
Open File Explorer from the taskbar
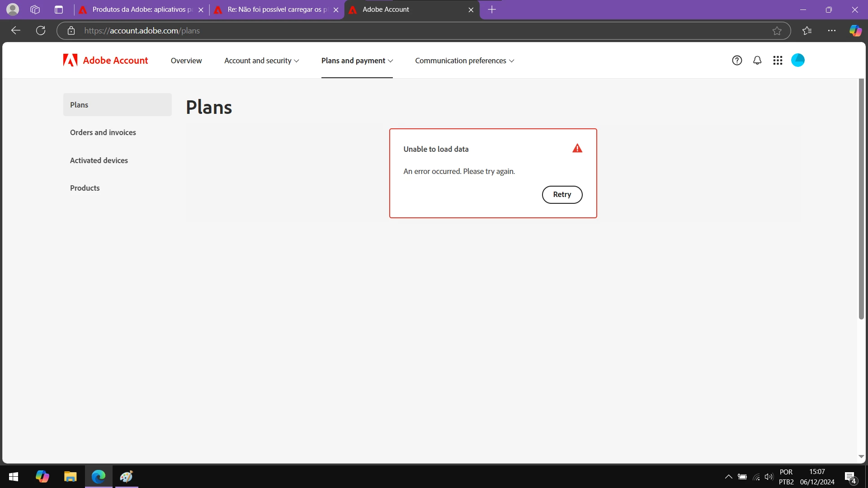70,477
